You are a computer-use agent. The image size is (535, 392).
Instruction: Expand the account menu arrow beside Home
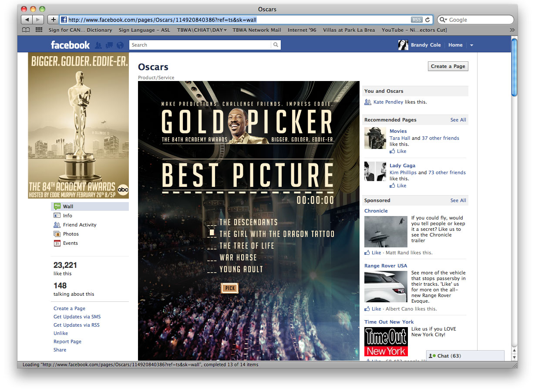point(471,45)
